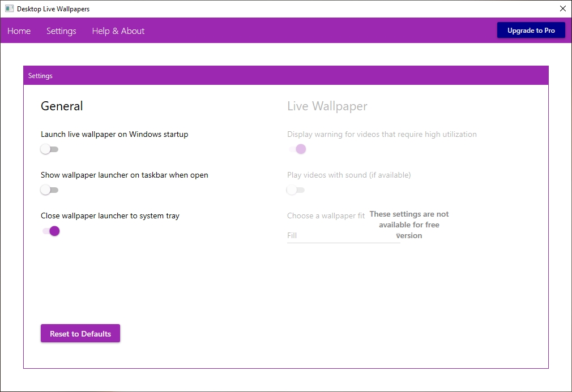The width and height of the screenshot is (572, 392).
Task: Toggle the high utilization warning switch
Action: 297,149
